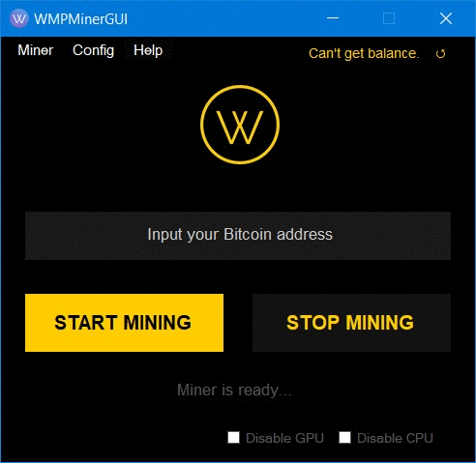This screenshot has width=476, height=463.
Task: Click the Miner is ready status text
Action: tap(234, 391)
